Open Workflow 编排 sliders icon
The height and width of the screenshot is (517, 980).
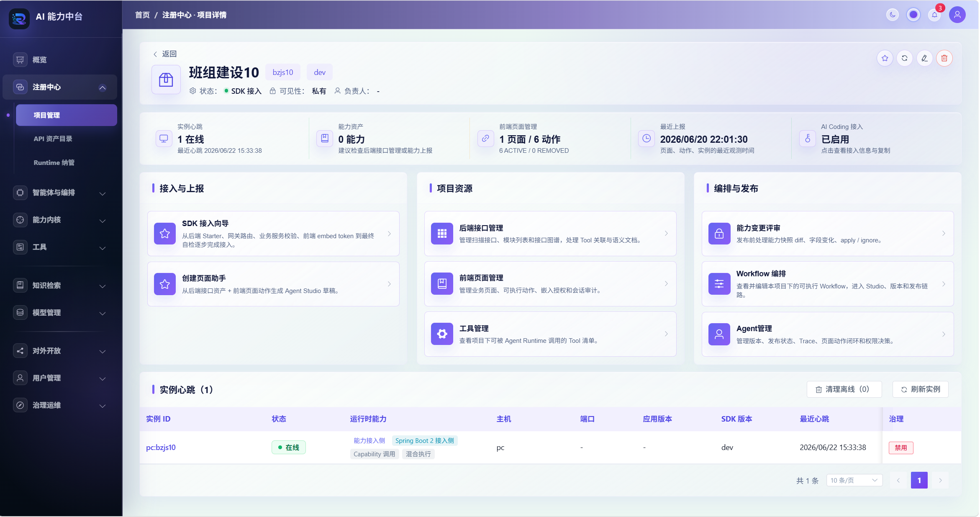coord(719,284)
